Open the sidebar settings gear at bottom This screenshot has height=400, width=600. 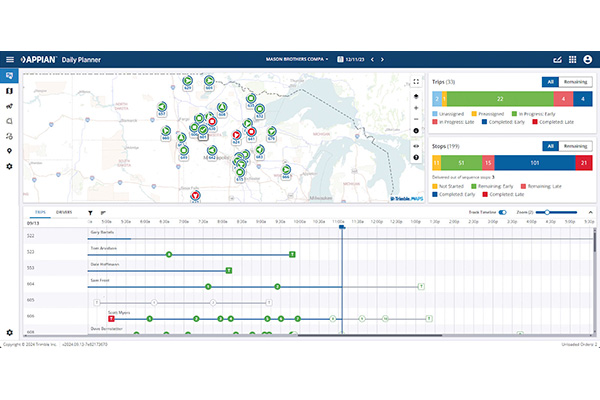[x=10, y=332]
